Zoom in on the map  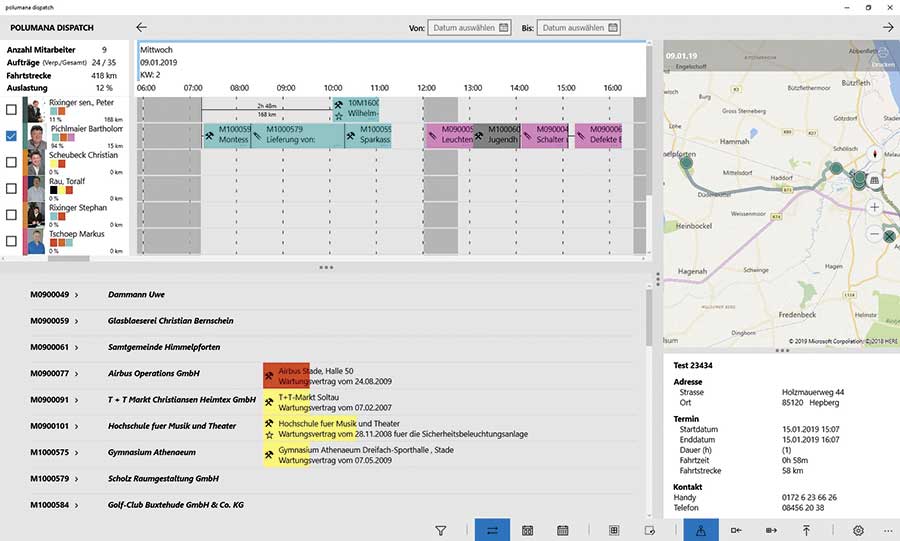874,207
